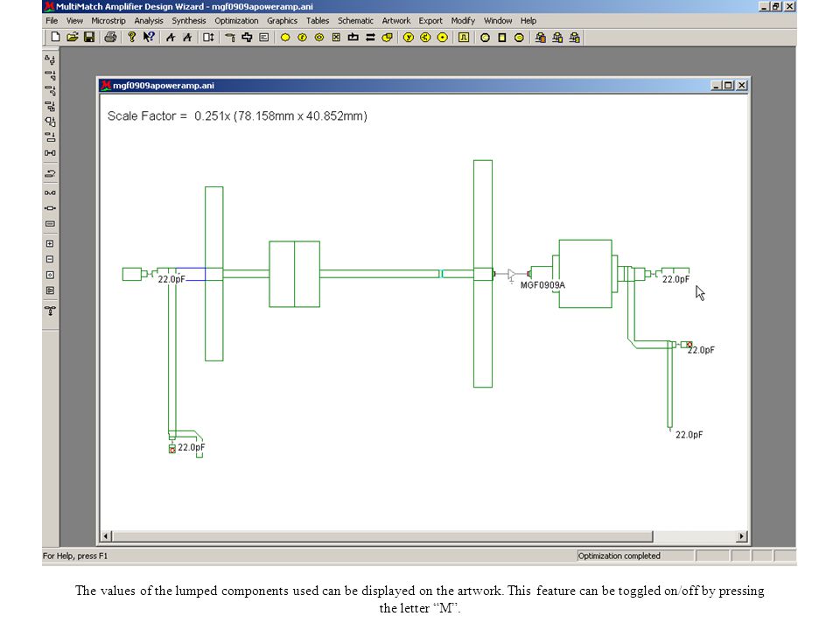Click the zoom in plus box sidebar icon

click(50, 244)
